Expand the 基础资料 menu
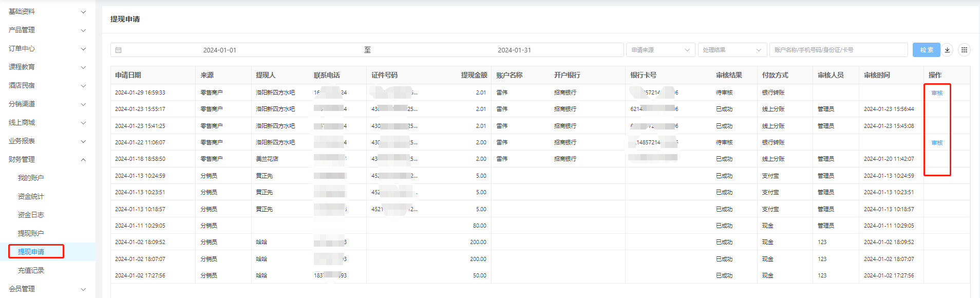The height and width of the screenshot is (298, 980). [47, 11]
